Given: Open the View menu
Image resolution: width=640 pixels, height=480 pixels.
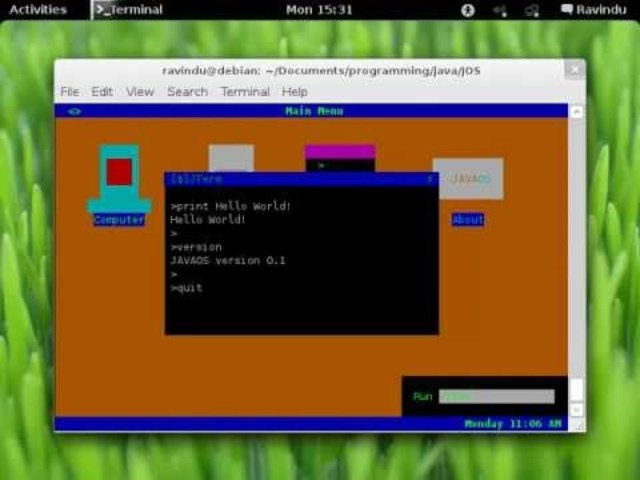Looking at the screenshot, I should pyautogui.click(x=140, y=91).
